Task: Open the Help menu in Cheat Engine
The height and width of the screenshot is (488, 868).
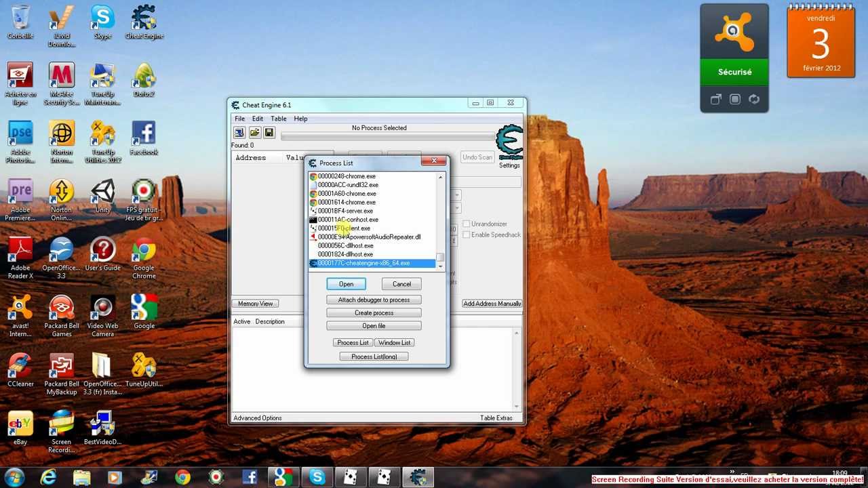Action: click(300, 119)
